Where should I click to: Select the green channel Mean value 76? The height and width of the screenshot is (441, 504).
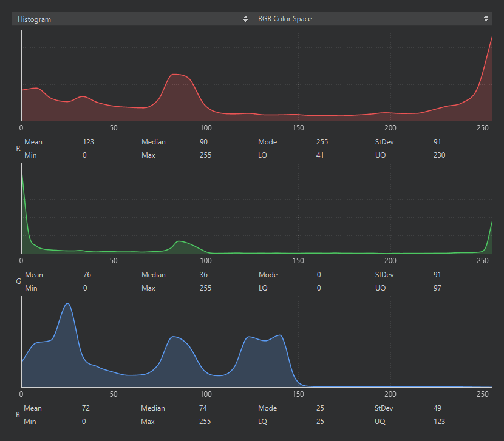click(87, 275)
